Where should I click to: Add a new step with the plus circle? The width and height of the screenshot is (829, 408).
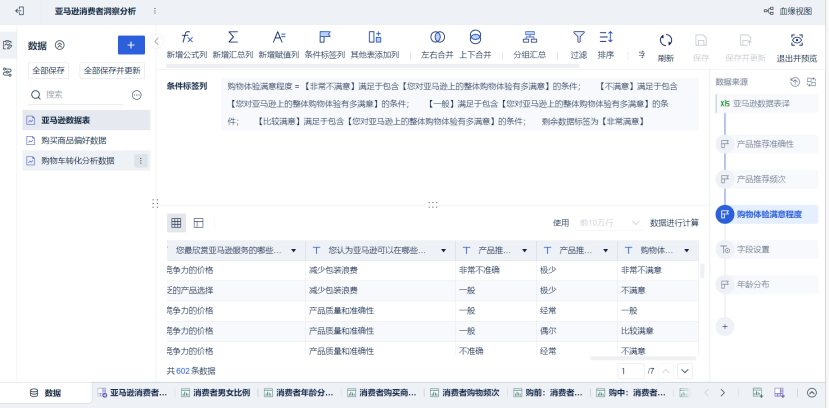724,327
